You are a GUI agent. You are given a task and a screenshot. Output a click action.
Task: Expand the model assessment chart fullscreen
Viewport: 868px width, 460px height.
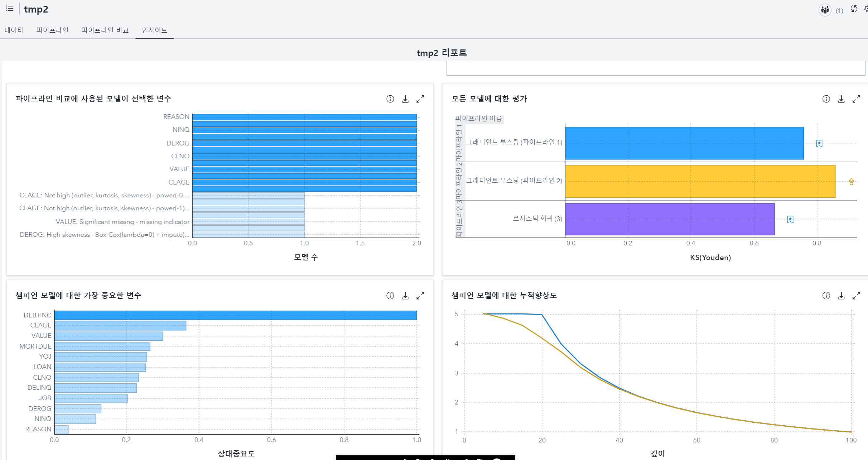(856, 99)
